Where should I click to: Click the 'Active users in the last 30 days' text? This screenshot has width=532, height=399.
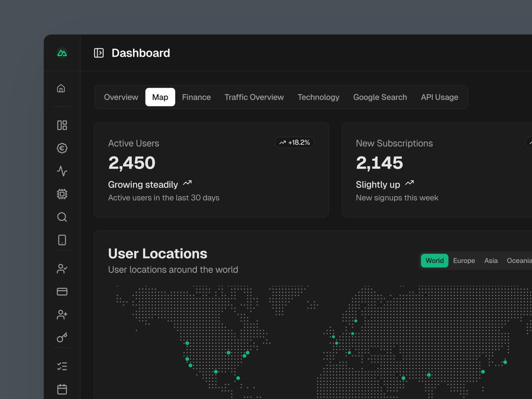164,198
